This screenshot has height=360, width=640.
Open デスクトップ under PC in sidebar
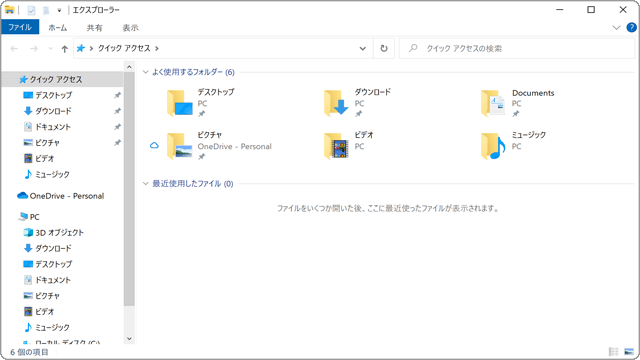53,264
